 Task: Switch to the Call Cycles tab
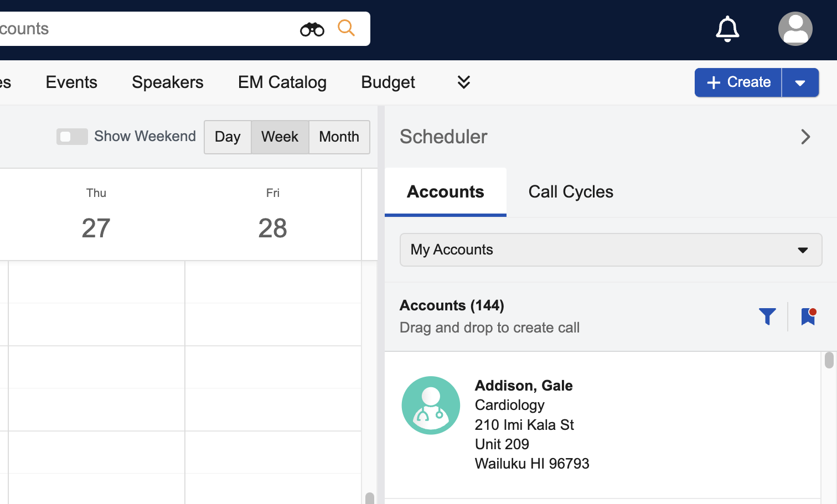(x=571, y=192)
